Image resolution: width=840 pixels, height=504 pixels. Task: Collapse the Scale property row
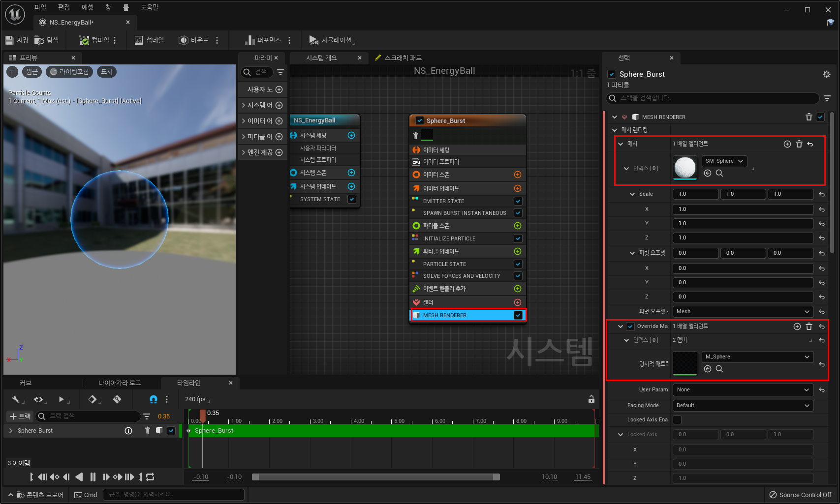click(632, 194)
